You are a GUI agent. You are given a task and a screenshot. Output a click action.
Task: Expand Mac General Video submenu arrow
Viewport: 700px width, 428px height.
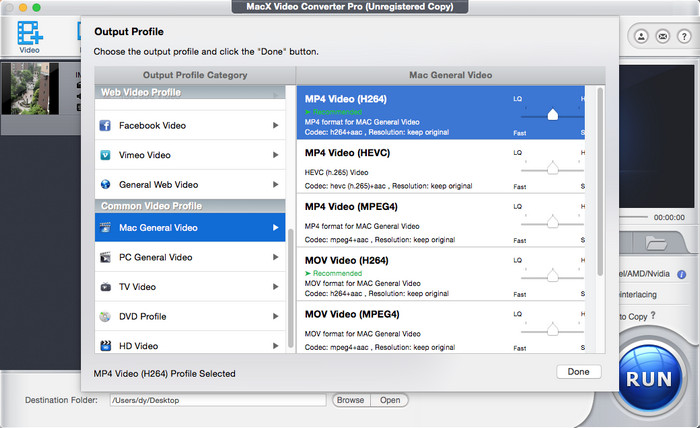(275, 228)
